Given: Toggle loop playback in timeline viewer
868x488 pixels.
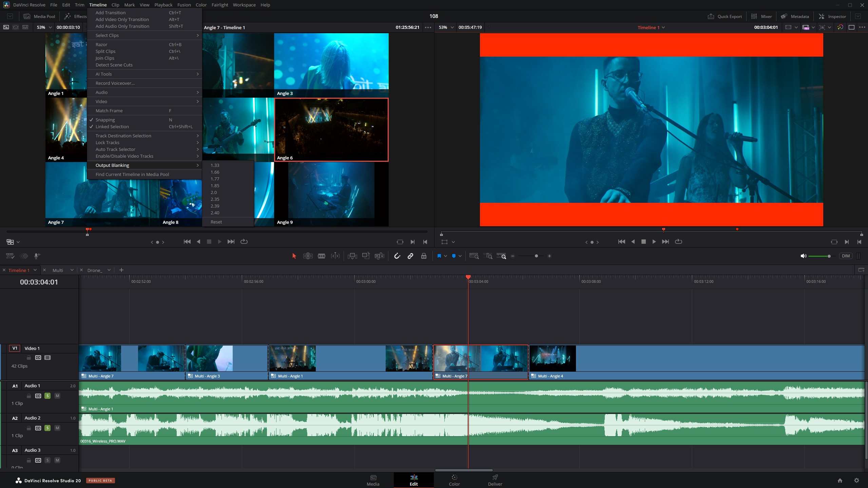Looking at the screenshot, I should tap(678, 241).
